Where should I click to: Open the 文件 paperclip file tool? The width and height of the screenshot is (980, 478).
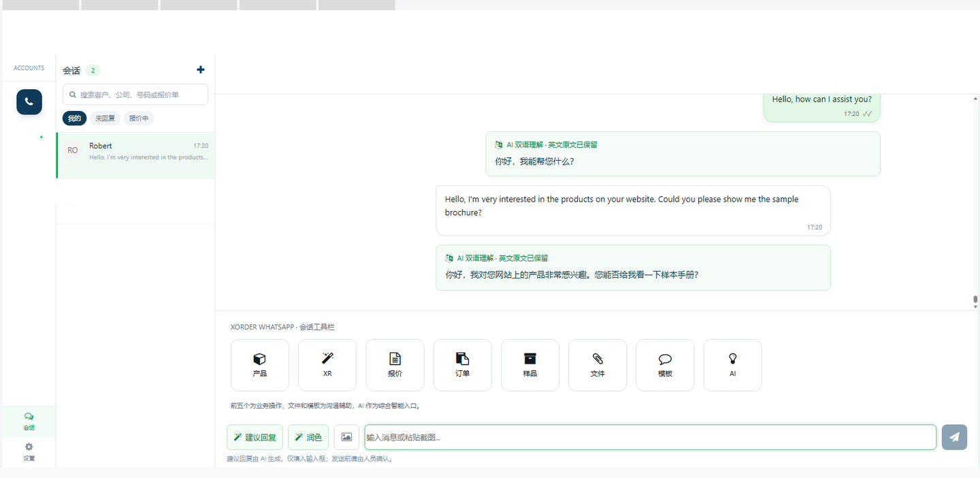point(598,365)
